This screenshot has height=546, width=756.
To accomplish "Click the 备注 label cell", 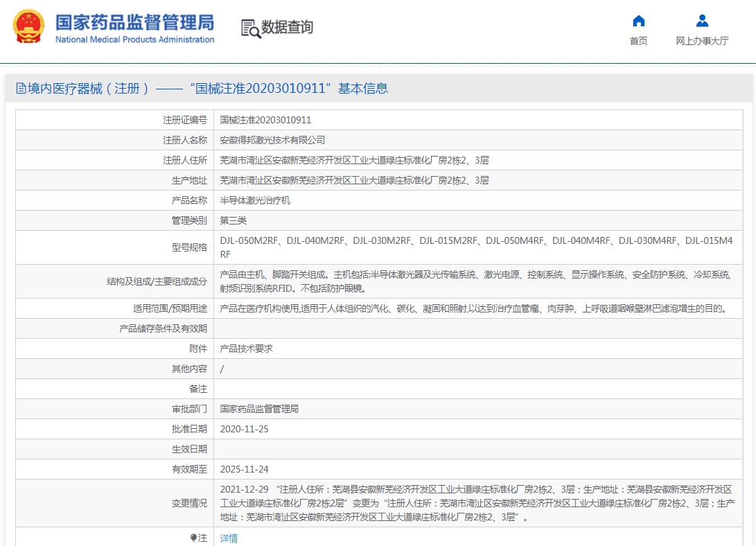I will point(115,389).
